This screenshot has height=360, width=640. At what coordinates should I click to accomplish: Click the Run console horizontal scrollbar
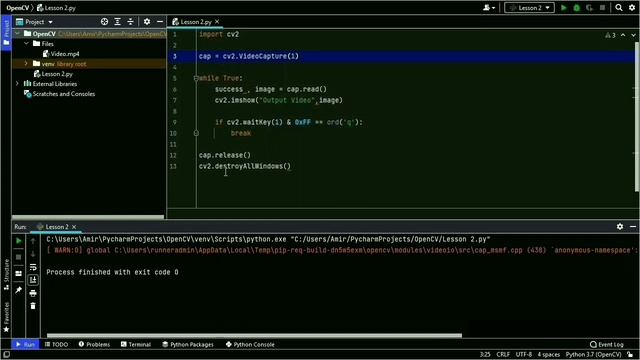tap(254, 336)
